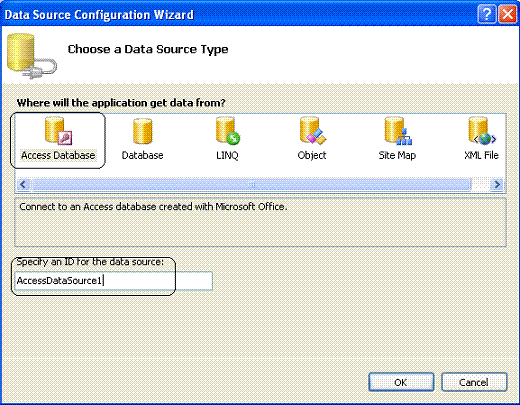The height and width of the screenshot is (405, 520).
Task: Choose the XML File icon
Action: click(x=482, y=131)
